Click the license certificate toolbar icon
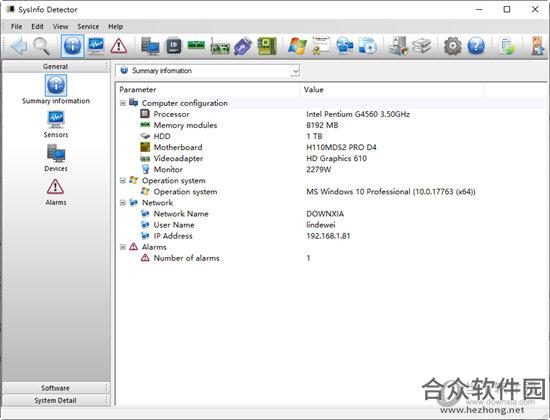Viewport: 550px width, 420px height. [x=321, y=45]
